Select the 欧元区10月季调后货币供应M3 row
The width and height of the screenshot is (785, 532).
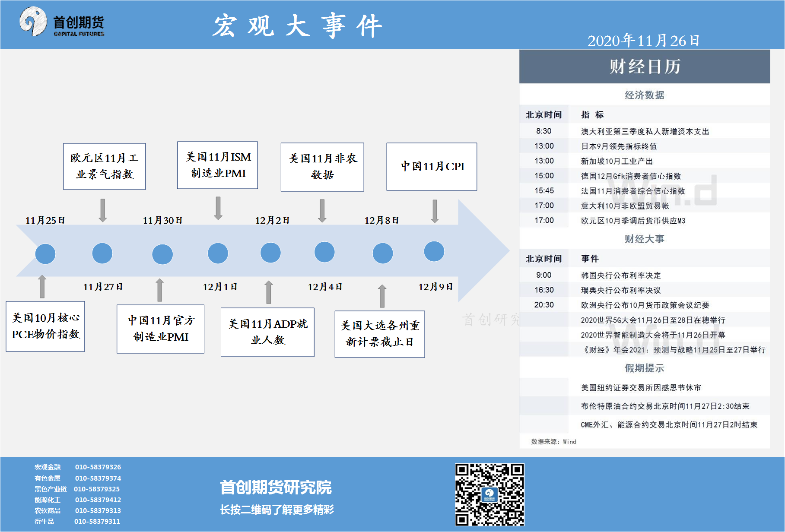coord(645,220)
